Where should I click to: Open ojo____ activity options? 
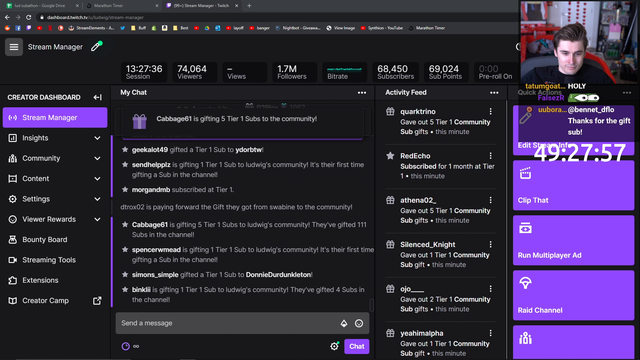coord(491,289)
